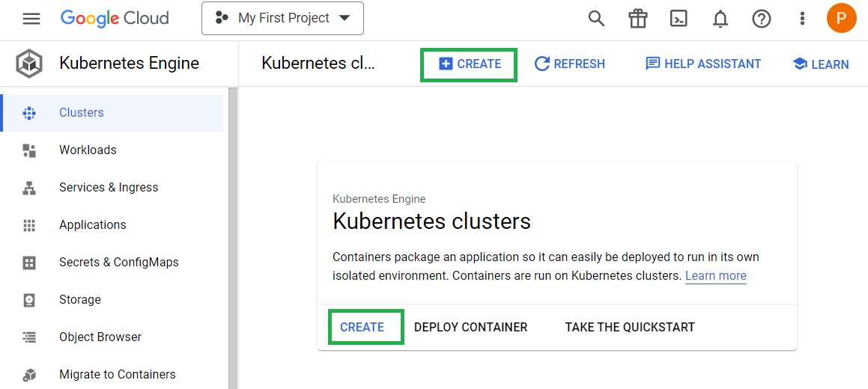Click the Learn more link
The height and width of the screenshot is (389, 868).
click(716, 276)
